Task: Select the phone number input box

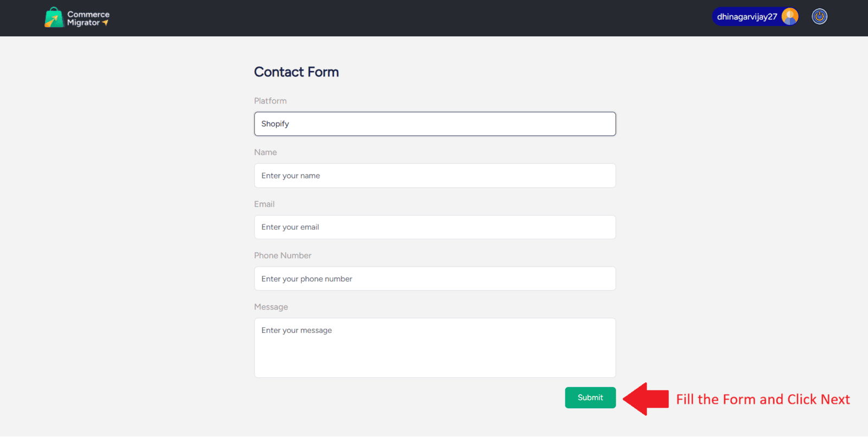Action: coord(435,279)
